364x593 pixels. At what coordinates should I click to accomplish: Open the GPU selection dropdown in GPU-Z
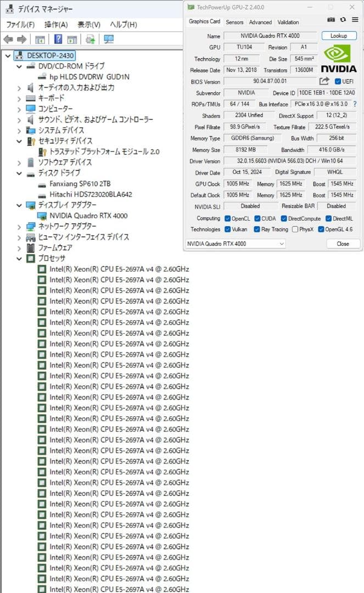click(x=236, y=244)
